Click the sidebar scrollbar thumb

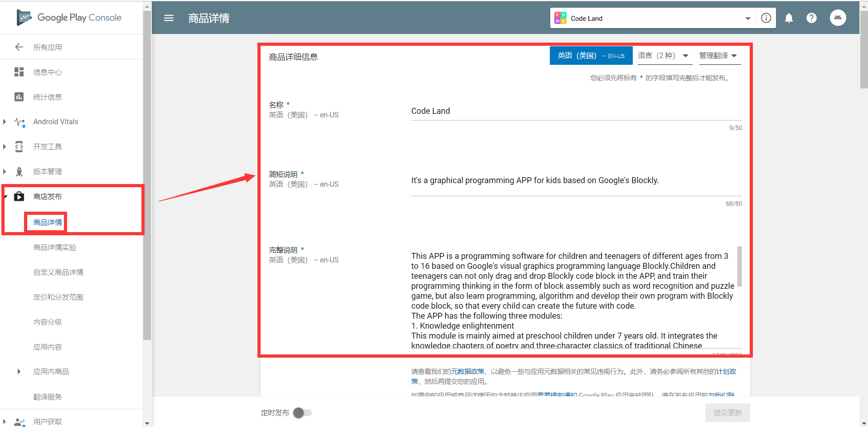click(x=147, y=175)
